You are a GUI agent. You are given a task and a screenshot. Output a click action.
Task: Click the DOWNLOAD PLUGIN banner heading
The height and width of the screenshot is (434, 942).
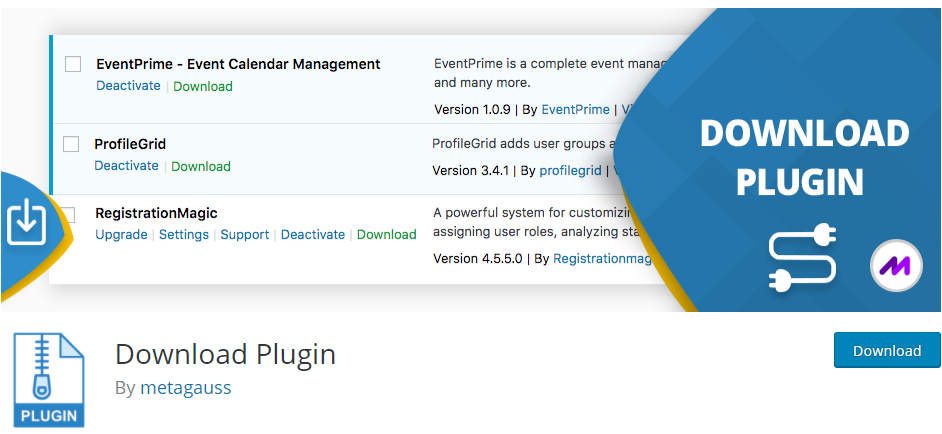(x=804, y=157)
